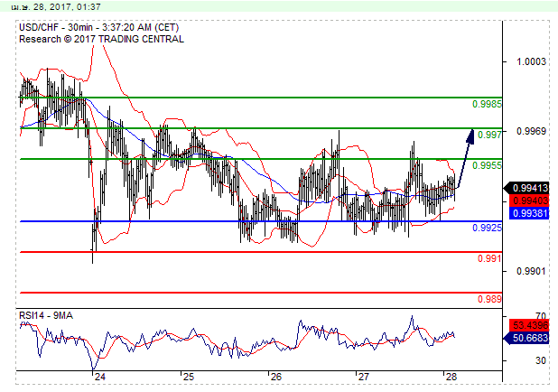Click the 0.9955 green level label
The image size is (558, 392).
pyautogui.click(x=487, y=165)
